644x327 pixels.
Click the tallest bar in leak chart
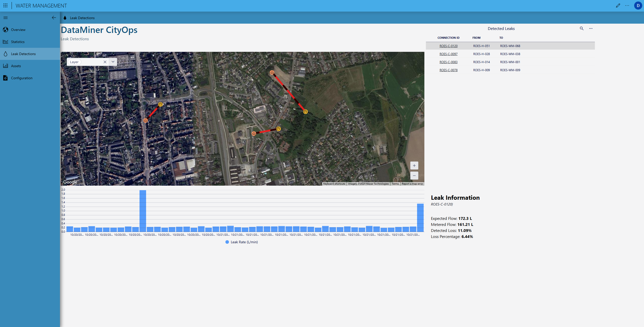tap(143, 211)
